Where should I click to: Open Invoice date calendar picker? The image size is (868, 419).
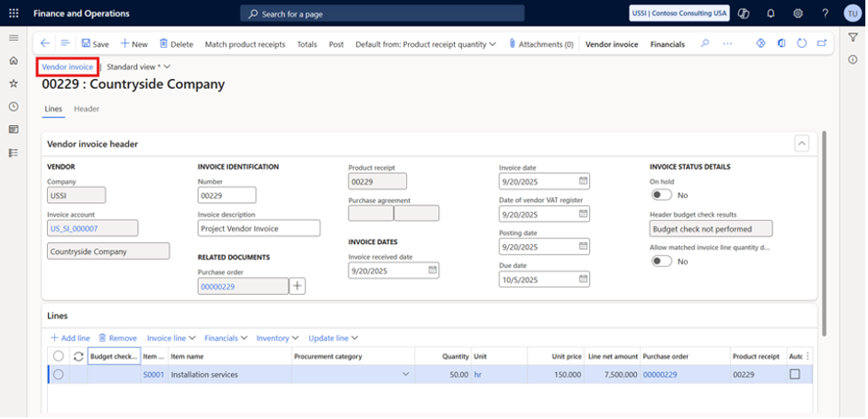point(583,181)
